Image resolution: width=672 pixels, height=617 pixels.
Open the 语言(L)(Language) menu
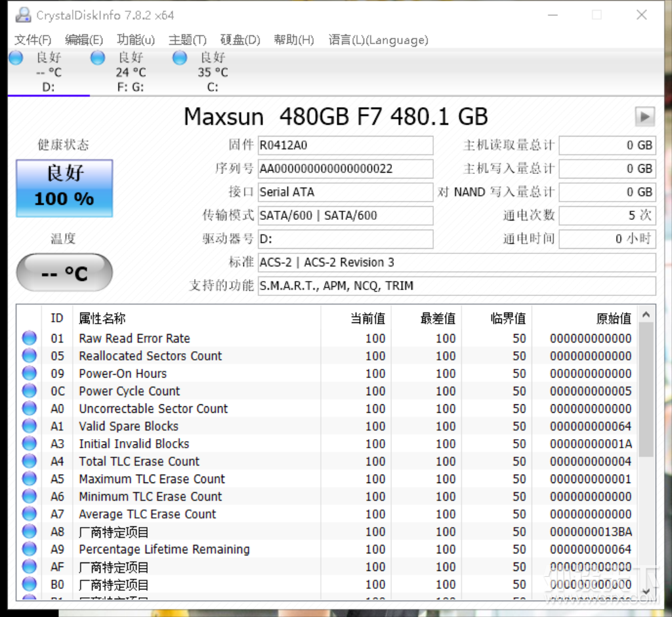coord(378,40)
